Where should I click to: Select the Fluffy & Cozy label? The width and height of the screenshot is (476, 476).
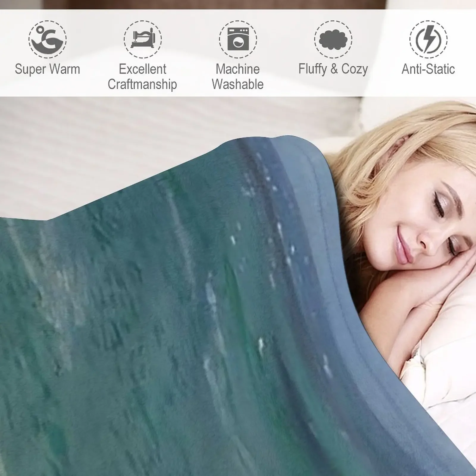coord(333,69)
